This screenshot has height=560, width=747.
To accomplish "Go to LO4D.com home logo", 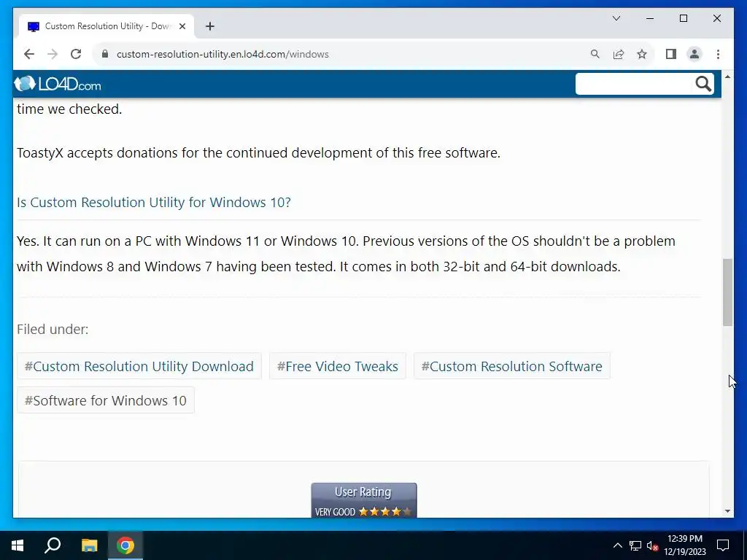I will pos(58,85).
